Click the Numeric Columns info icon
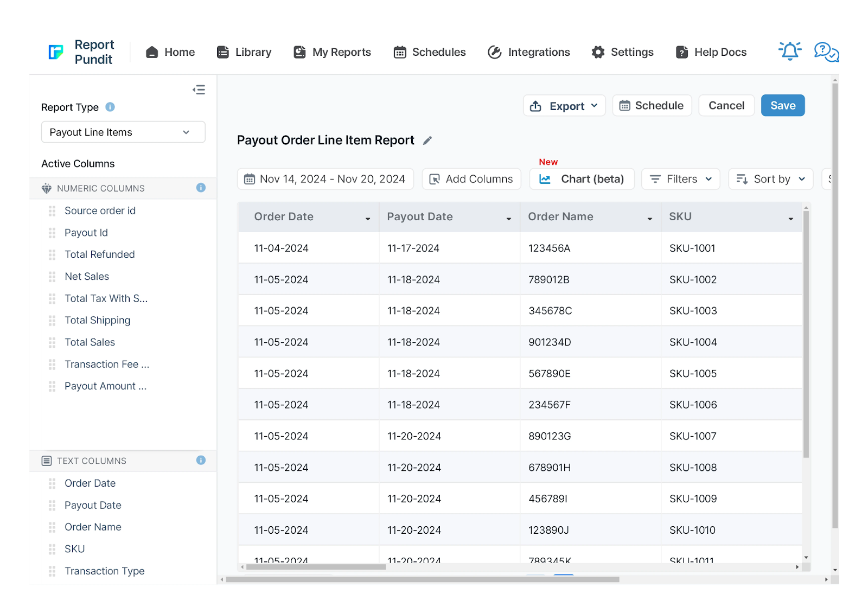Viewport: 868px width, 613px height. pos(201,188)
